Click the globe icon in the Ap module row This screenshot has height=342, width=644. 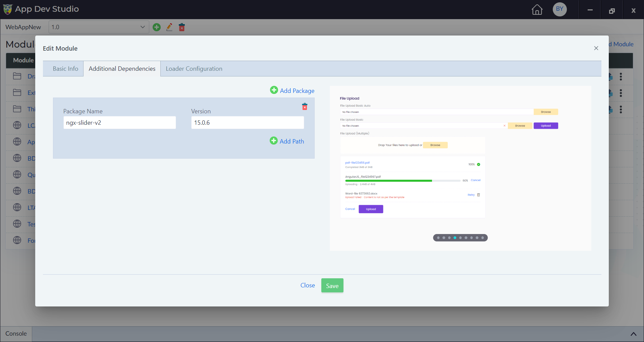pyautogui.click(x=17, y=142)
